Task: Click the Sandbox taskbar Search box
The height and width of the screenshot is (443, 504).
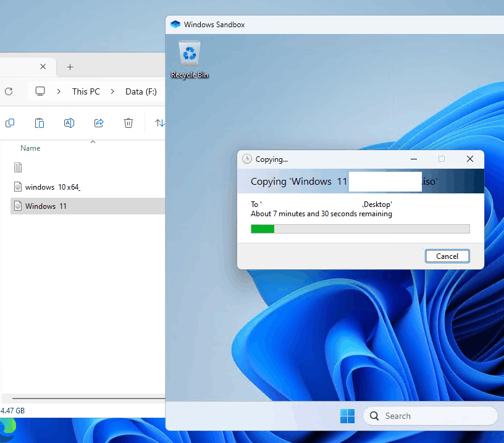Action: (x=430, y=416)
